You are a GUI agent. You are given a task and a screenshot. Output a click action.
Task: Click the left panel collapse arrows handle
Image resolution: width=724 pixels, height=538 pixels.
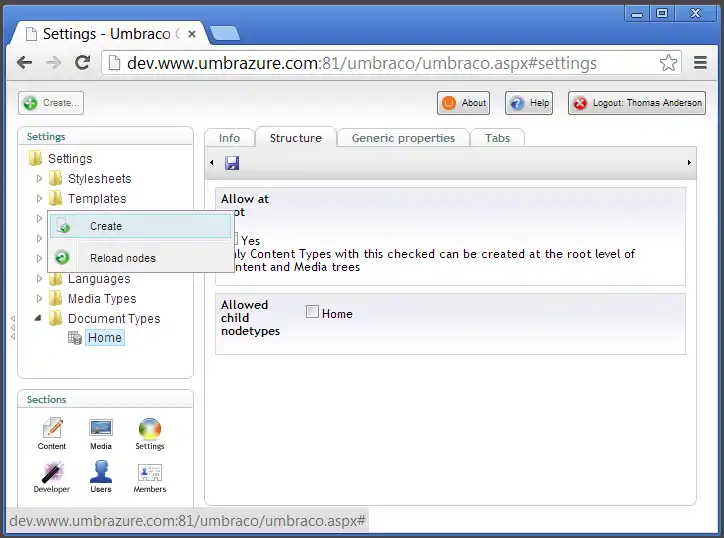coord(13,327)
